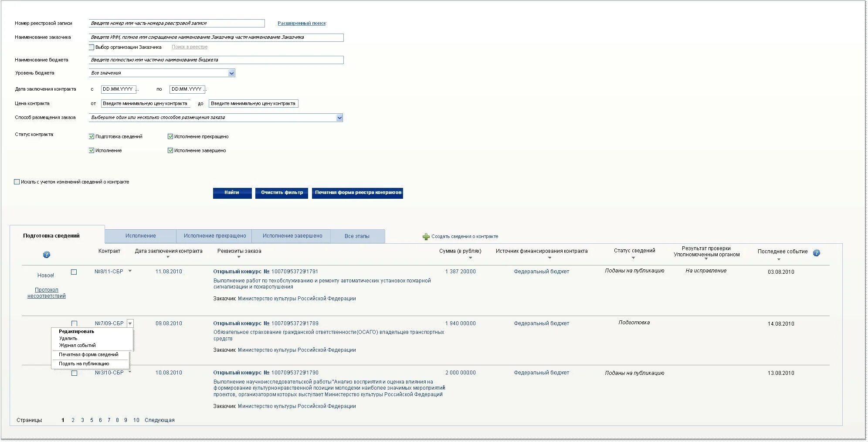The image size is (868, 442).
Task: Expand actions arrow for contract №8/11-СБР
Action: click(x=130, y=271)
